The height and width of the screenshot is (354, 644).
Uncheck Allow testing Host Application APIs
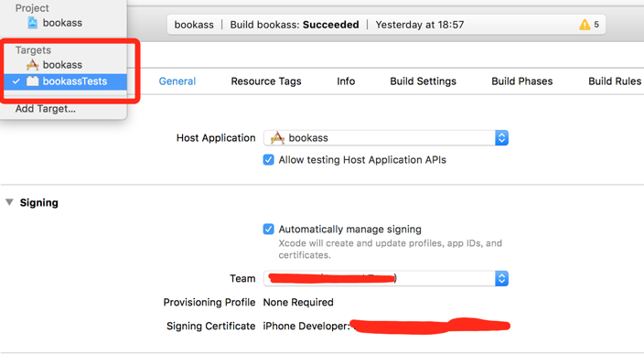click(269, 160)
